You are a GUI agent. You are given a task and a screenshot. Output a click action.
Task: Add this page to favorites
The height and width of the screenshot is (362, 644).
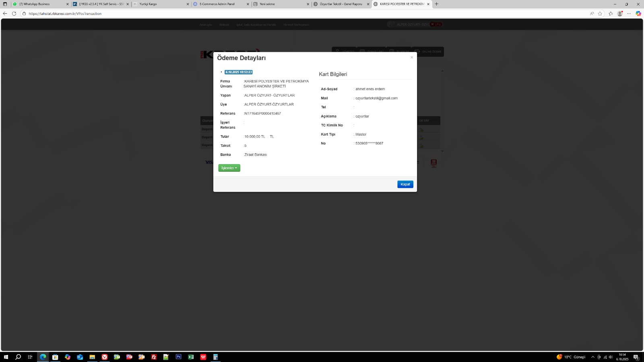coord(600,14)
